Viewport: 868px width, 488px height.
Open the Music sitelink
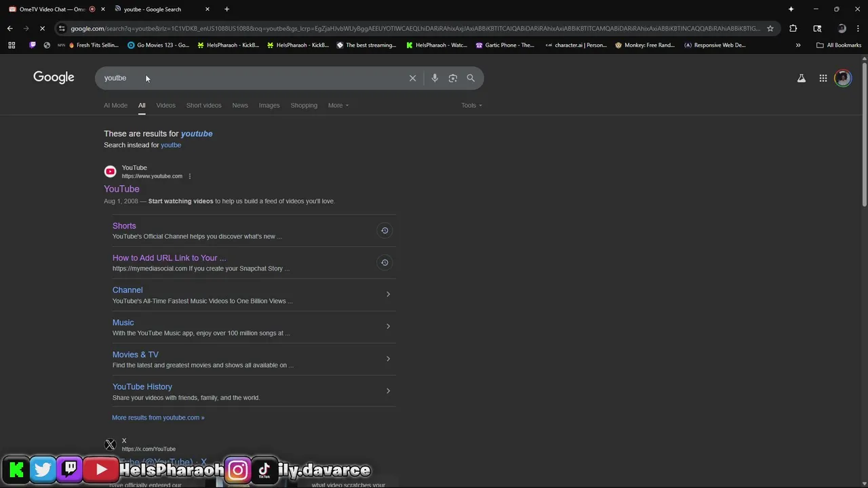coord(123,323)
